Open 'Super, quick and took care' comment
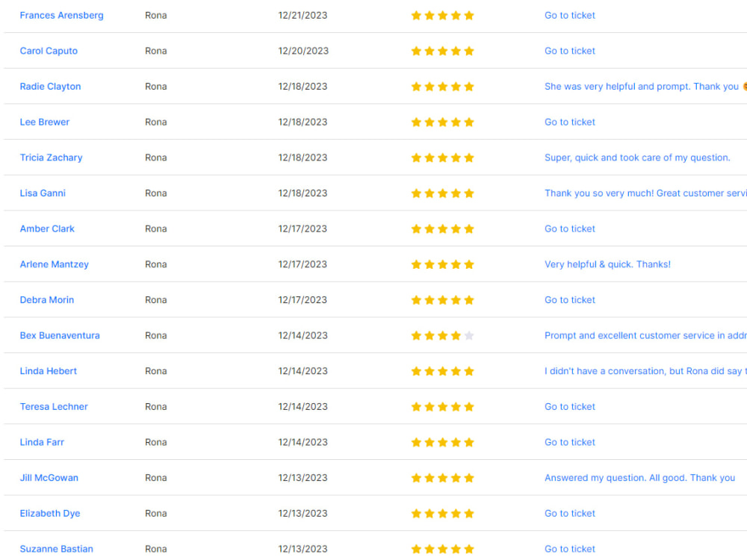 tap(637, 158)
